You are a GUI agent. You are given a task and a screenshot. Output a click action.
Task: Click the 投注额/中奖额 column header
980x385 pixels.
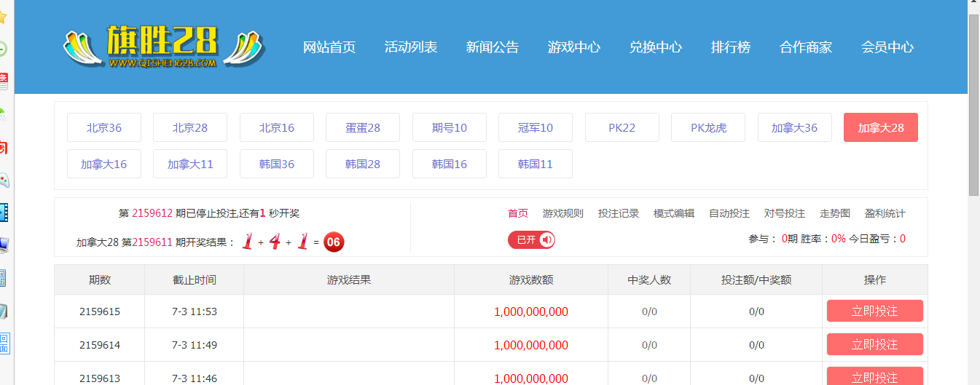[756, 279]
